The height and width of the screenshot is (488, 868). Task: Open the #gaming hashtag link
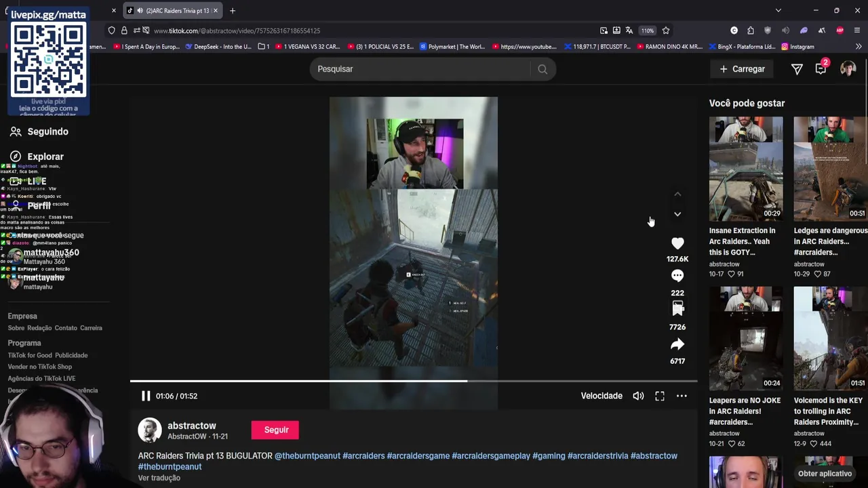pyautogui.click(x=549, y=455)
